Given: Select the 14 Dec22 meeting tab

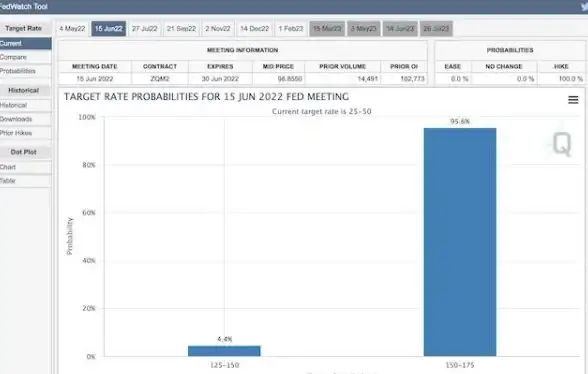Looking at the screenshot, I should (x=254, y=29).
